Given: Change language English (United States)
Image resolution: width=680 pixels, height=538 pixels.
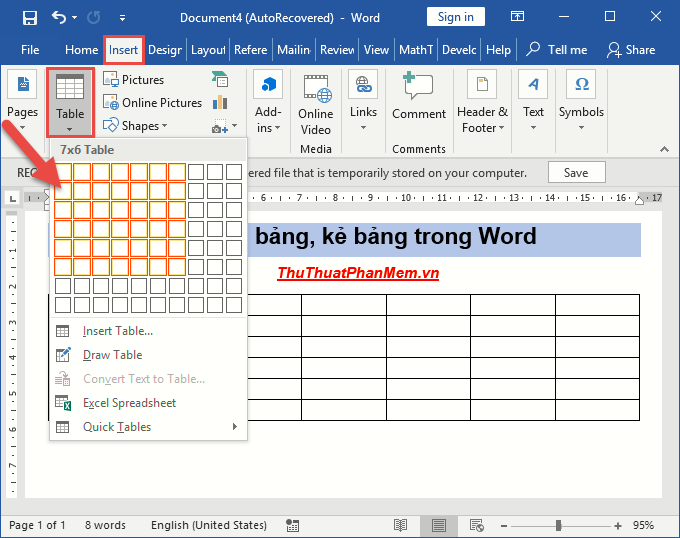Looking at the screenshot, I should tap(209, 525).
